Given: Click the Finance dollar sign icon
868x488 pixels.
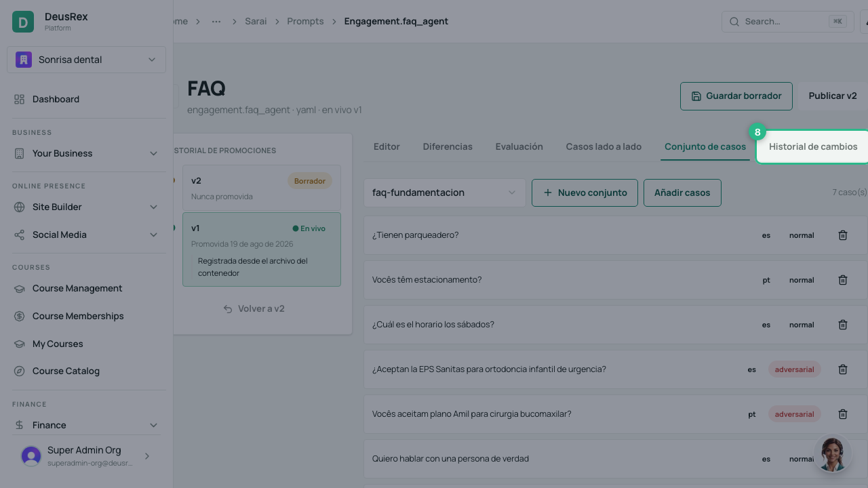Looking at the screenshot, I should 19,425.
